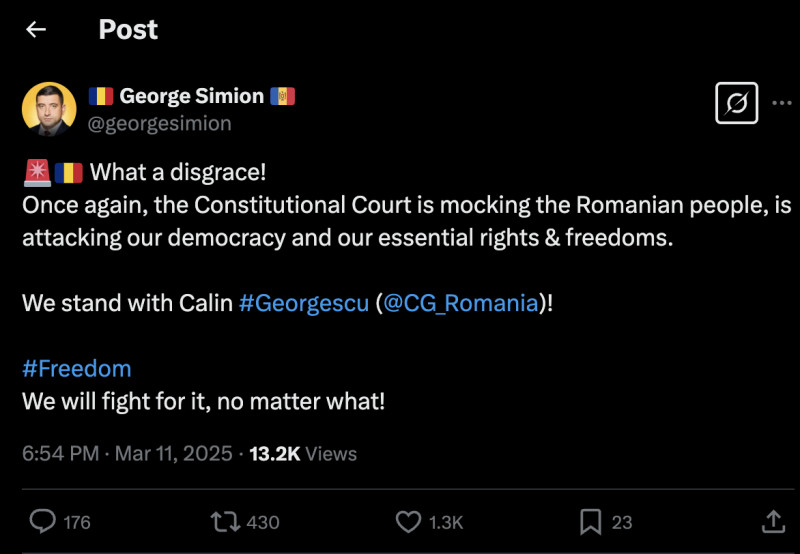800x554 pixels.
Task: Visit the @CG_Romania mention
Action: 461,303
